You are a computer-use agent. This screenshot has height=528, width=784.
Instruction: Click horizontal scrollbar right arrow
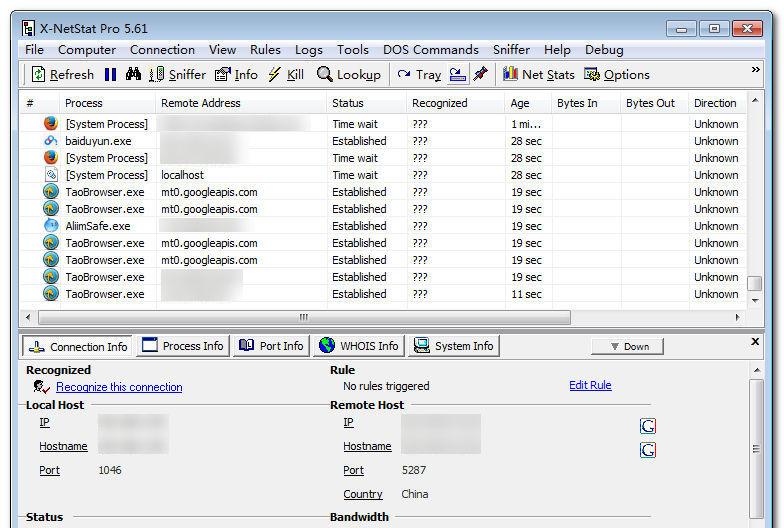click(x=737, y=317)
